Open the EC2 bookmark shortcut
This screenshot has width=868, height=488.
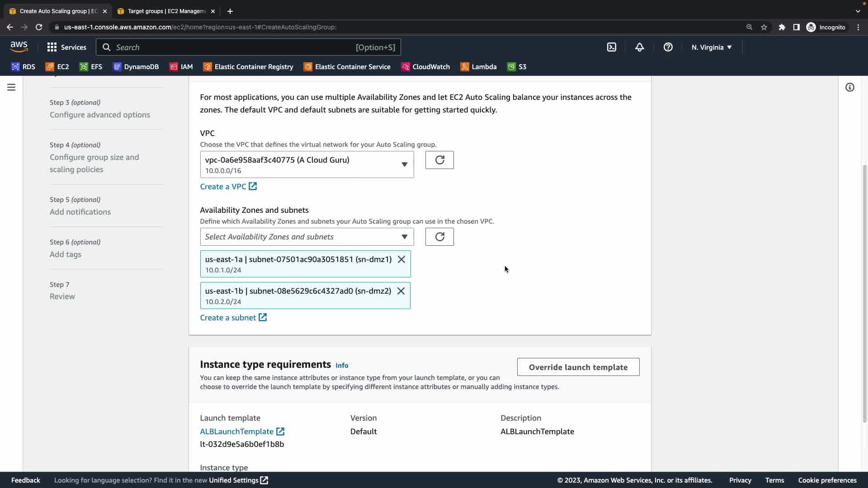click(57, 67)
